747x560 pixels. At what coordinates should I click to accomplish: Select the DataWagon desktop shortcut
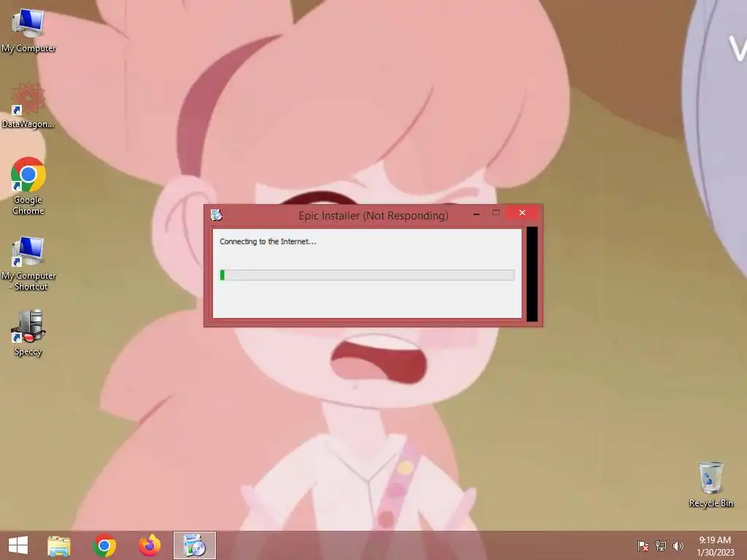tap(28, 105)
